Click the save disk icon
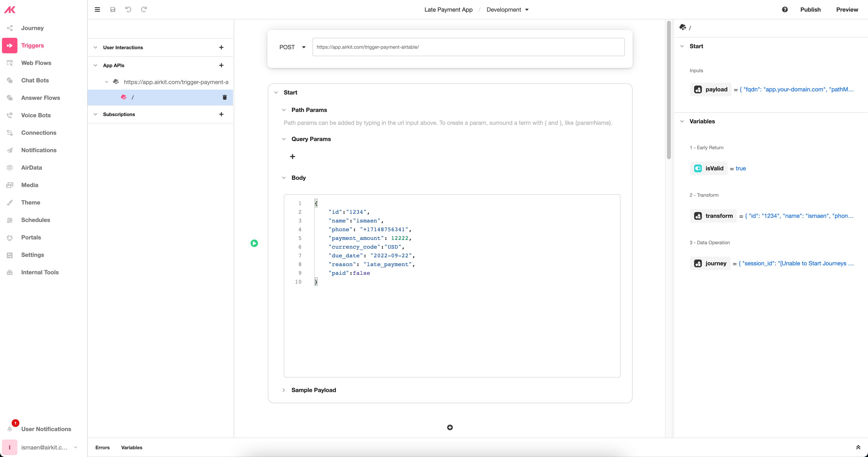This screenshot has height=457, width=868. point(113,9)
